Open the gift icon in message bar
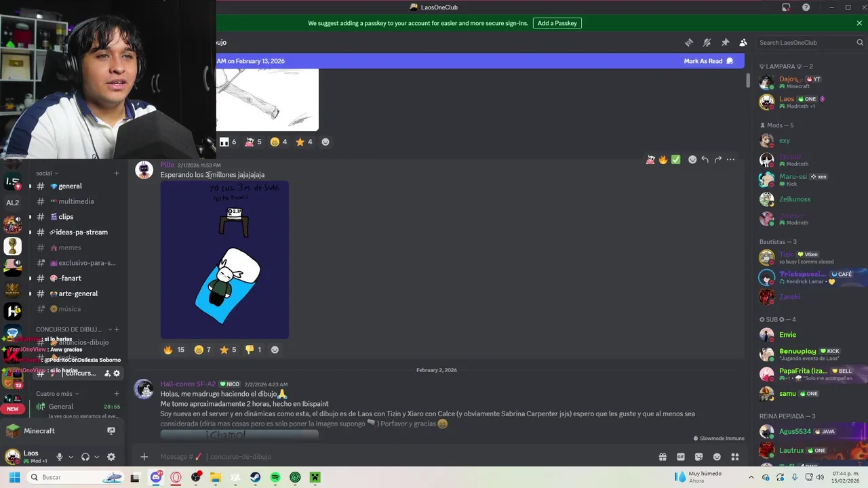 coord(663,457)
